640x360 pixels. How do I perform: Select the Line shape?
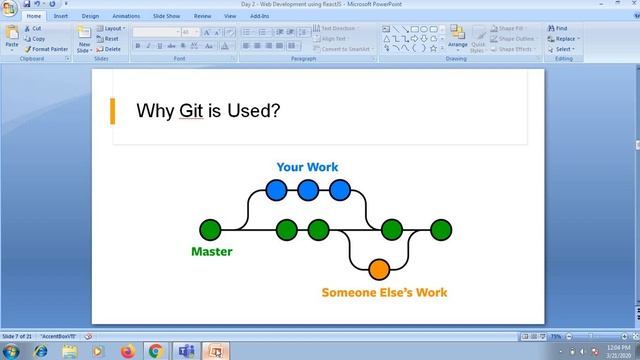click(x=396, y=29)
